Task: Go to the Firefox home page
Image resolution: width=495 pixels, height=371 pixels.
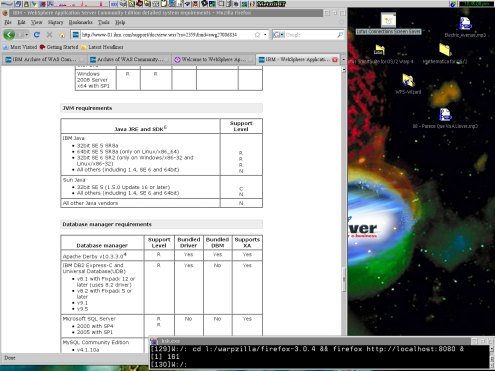Action: [62, 35]
